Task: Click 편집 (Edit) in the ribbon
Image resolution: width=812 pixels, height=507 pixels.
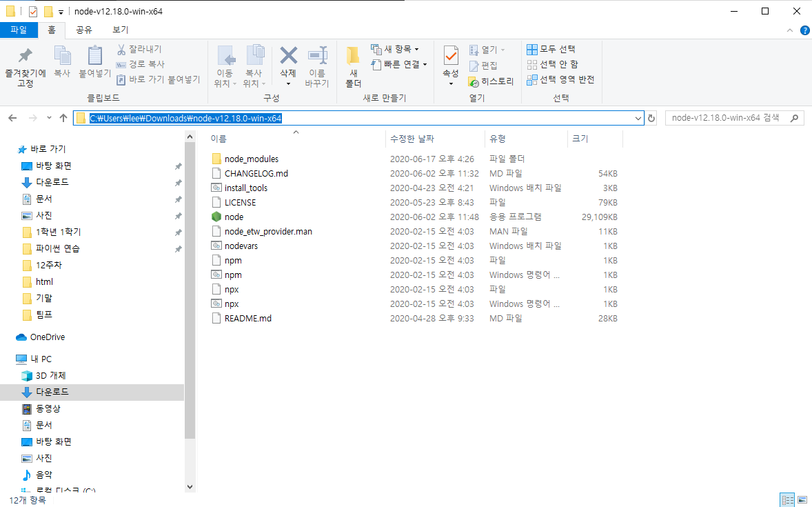Action: [483, 66]
